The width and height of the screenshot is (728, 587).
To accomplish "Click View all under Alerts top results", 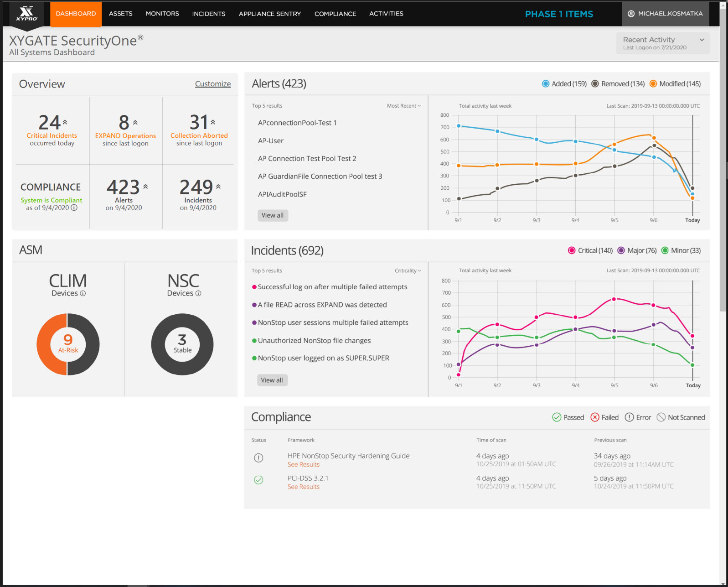I will tap(273, 215).
